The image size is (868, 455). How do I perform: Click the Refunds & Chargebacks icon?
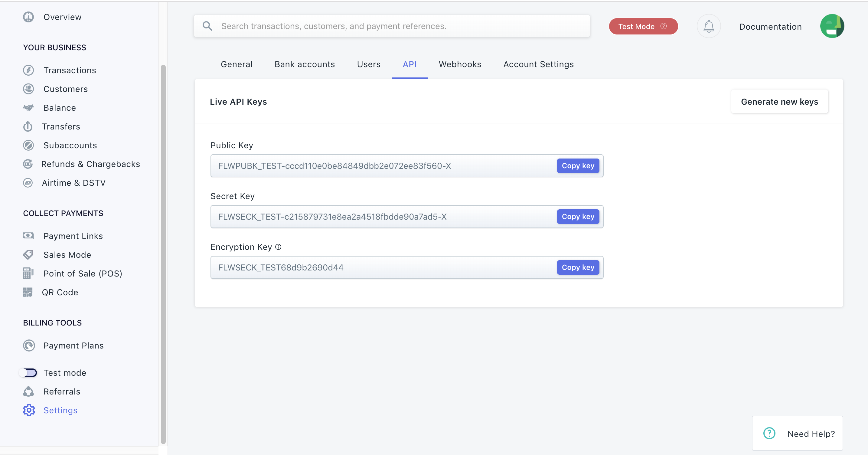click(28, 164)
